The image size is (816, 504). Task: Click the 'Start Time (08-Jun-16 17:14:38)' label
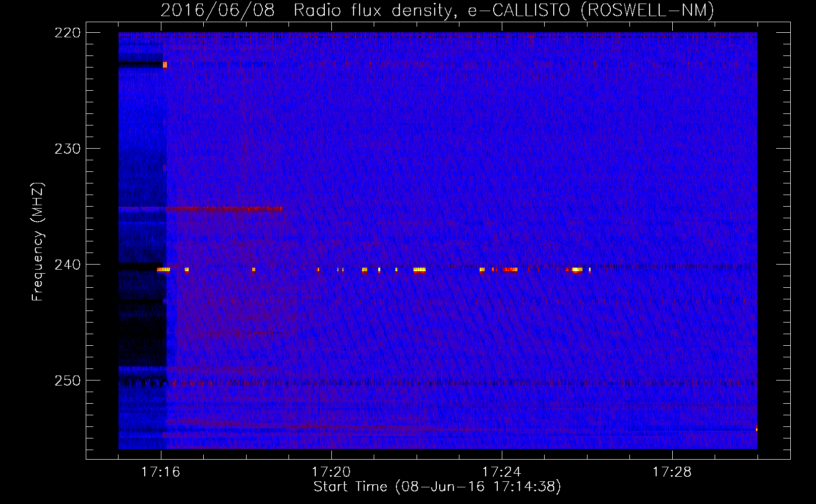(x=437, y=487)
